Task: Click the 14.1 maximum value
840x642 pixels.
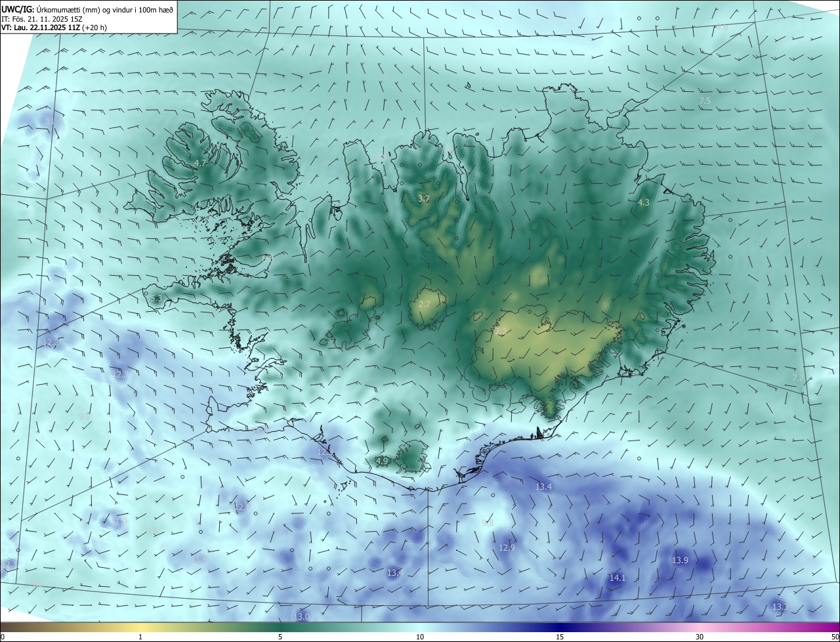Action: (x=618, y=578)
